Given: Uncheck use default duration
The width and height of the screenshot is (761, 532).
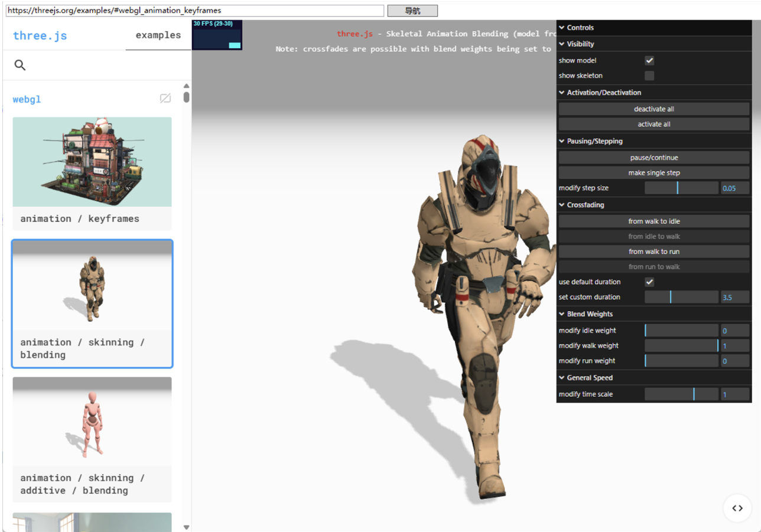Looking at the screenshot, I should coord(649,282).
